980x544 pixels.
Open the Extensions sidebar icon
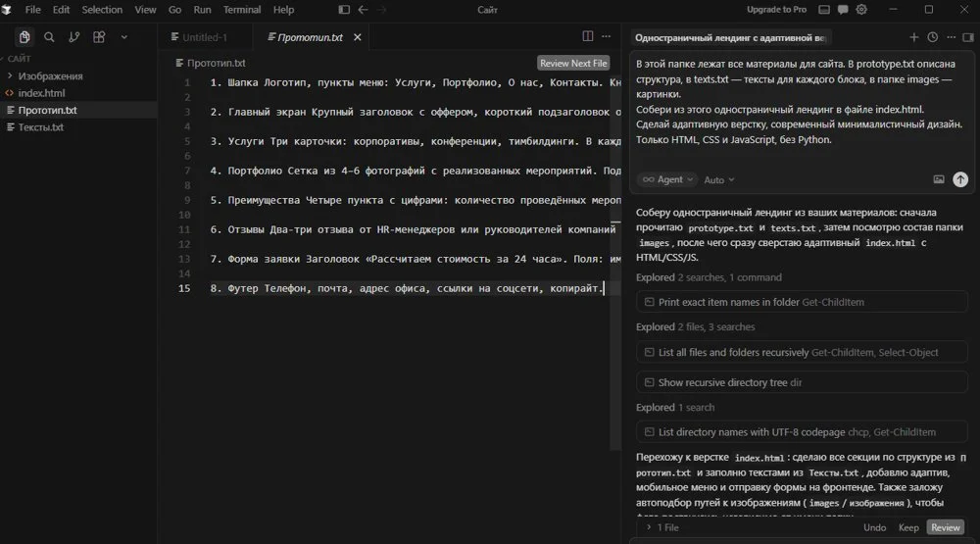(99, 37)
